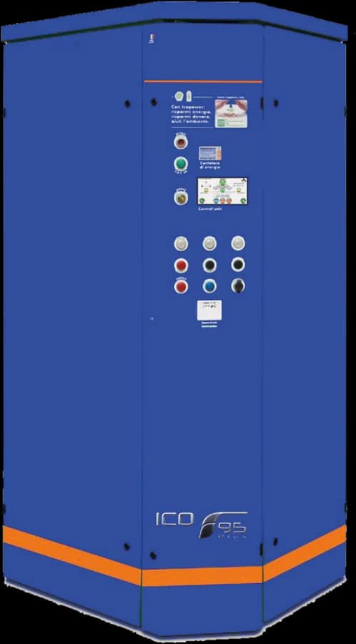Screen dimensions: 356x644
Task: Tap the Control unit touchscreen display
Action: point(222,191)
